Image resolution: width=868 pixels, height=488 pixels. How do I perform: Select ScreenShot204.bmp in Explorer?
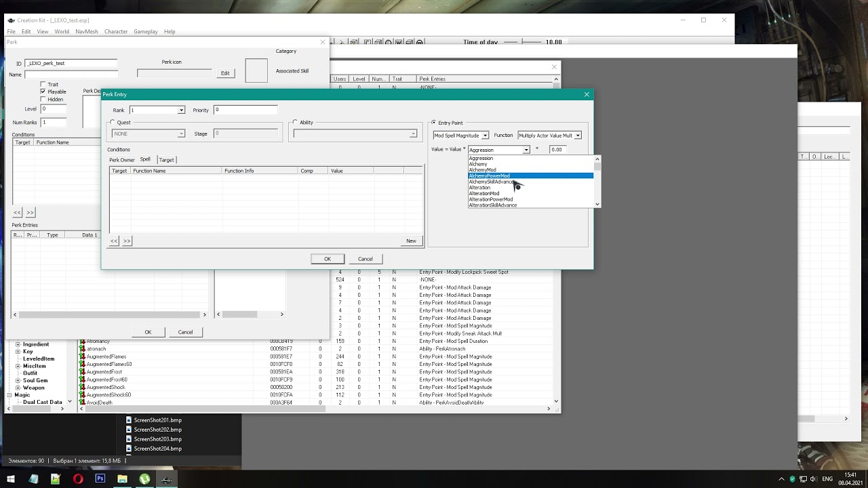[x=157, y=449]
